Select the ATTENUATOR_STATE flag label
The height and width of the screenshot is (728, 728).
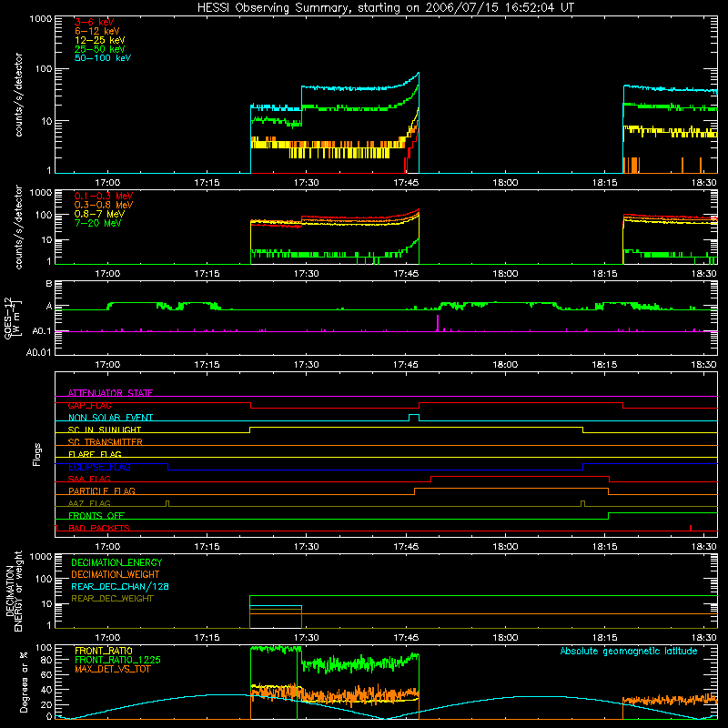[x=110, y=393]
